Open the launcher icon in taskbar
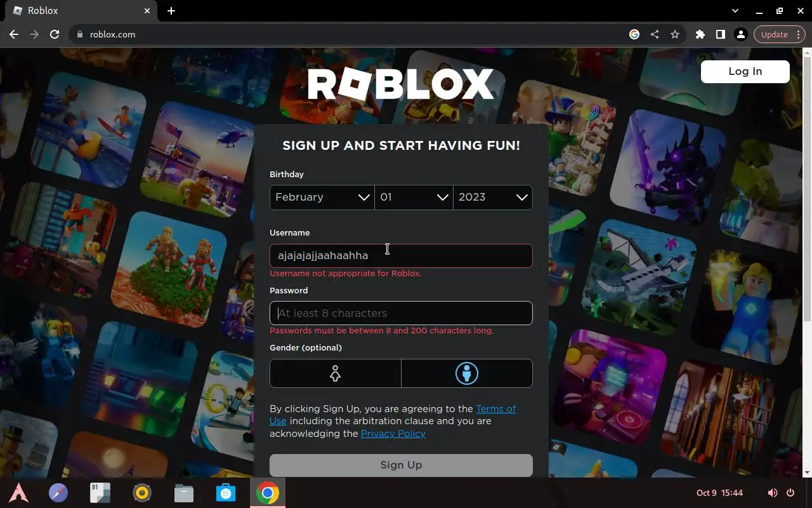Viewport: 812px width, 508px height. (x=18, y=493)
